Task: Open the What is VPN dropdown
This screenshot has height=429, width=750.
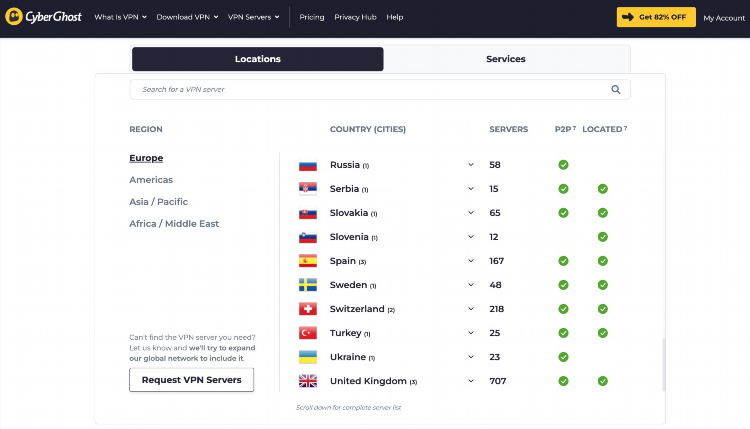Action: 120,17
